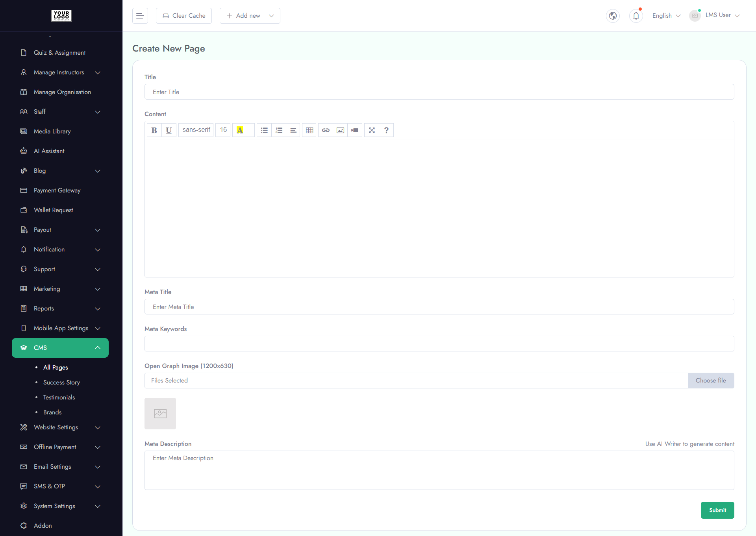Expand the Marketing submenu

60,289
